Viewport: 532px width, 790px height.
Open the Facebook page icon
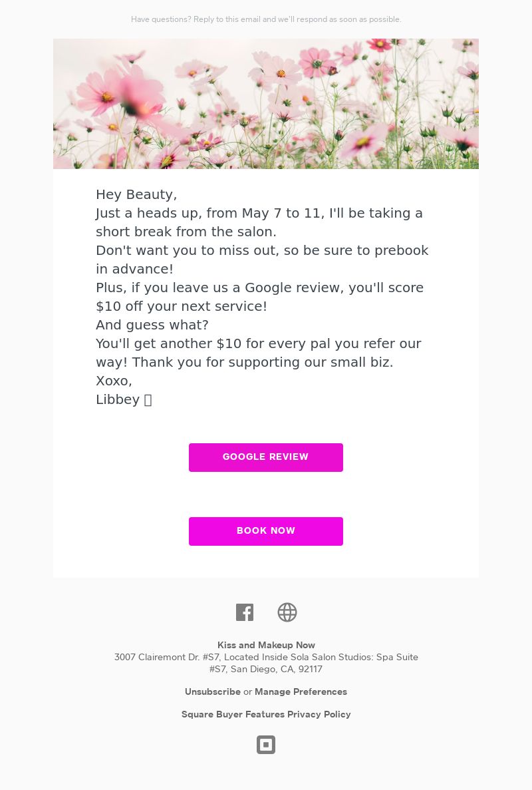245,612
